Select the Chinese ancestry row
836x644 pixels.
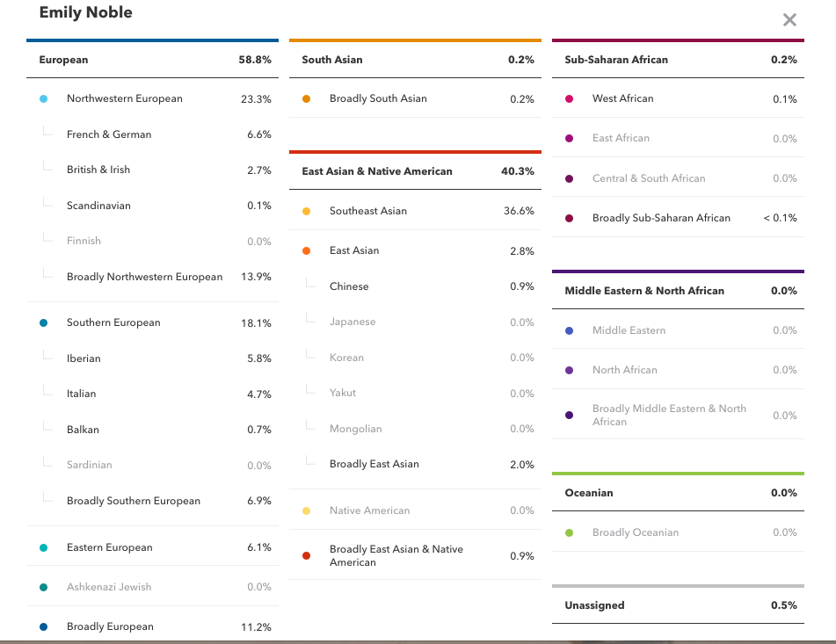click(x=349, y=286)
